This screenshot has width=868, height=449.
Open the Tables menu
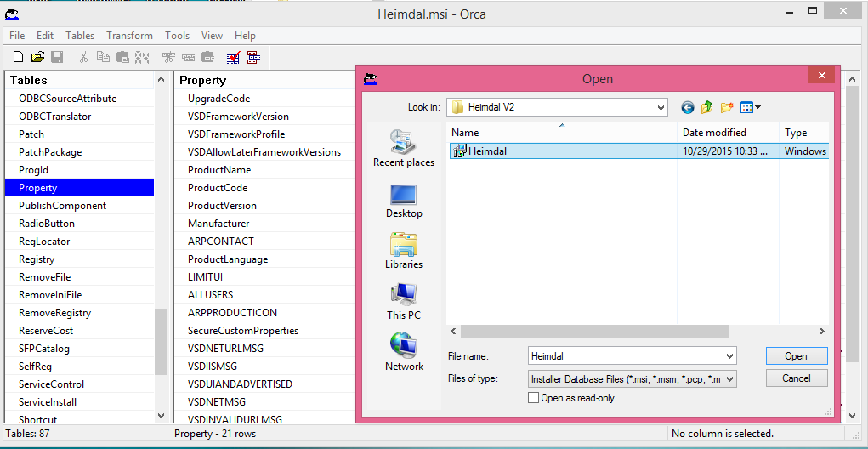pyautogui.click(x=80, y=36)
